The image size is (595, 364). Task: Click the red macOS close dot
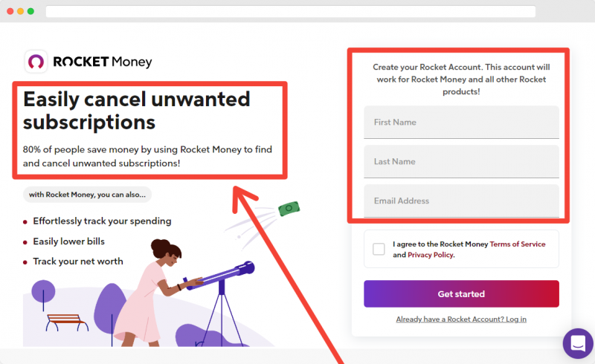pos(10,11)
